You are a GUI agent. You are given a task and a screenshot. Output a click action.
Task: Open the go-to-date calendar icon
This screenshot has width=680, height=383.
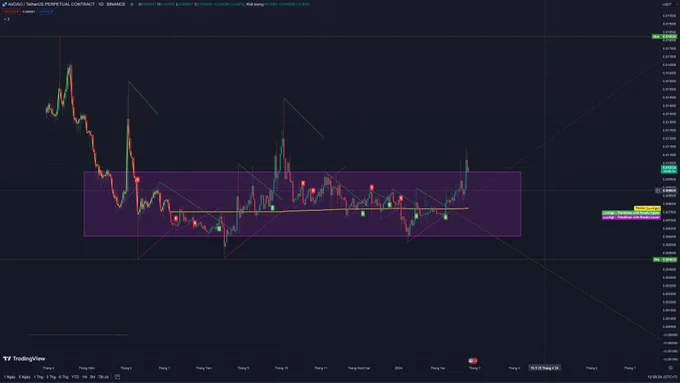[117, 377]
